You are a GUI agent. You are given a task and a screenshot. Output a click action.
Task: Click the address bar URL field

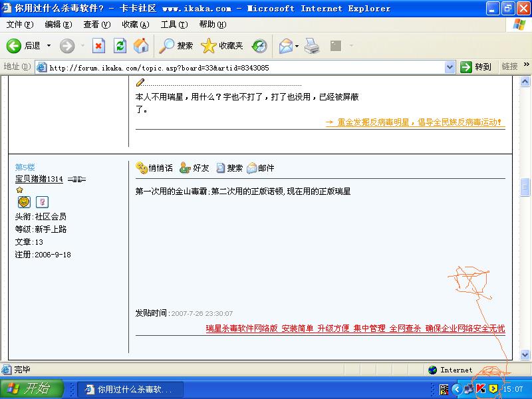pyautogui.click(x=246, y=68)
